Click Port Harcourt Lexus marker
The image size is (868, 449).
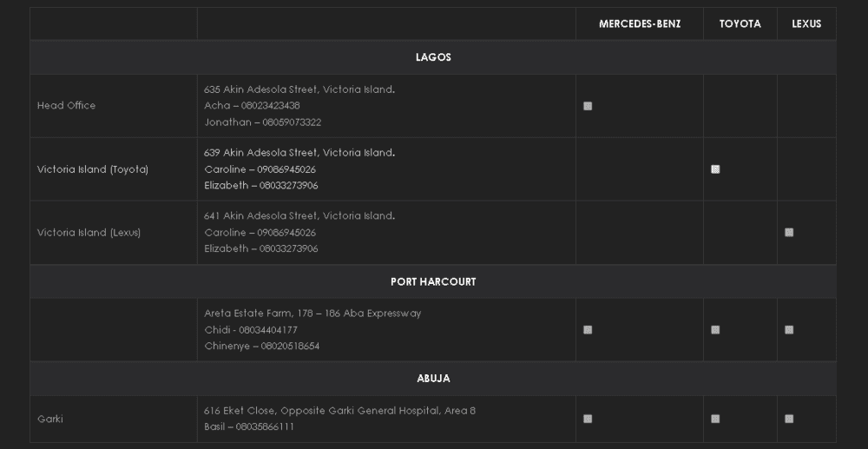789,330
